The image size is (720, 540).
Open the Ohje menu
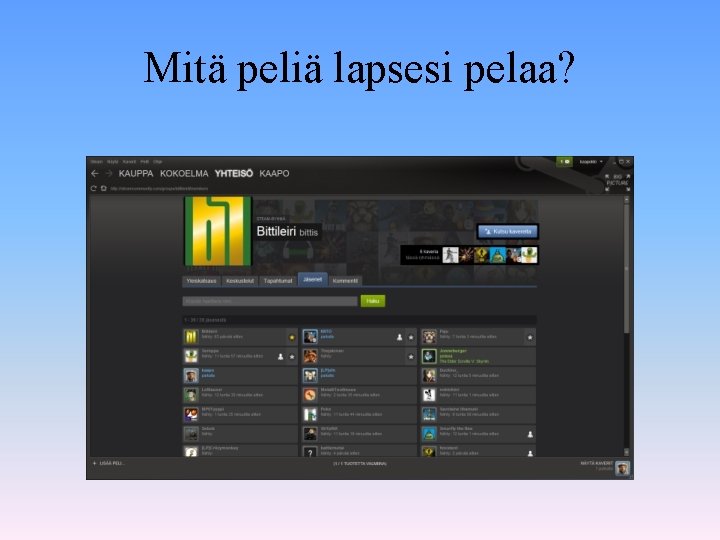coord(158,162)
